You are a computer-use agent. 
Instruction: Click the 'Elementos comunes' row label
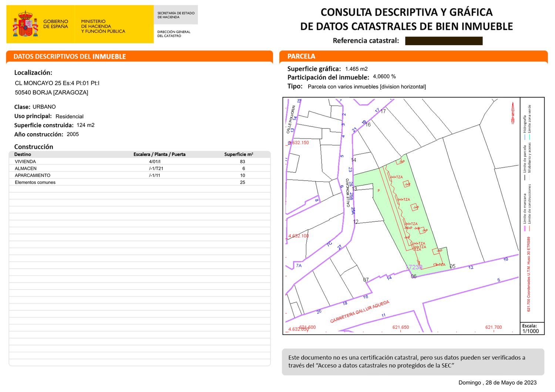[x=35, y=182]
